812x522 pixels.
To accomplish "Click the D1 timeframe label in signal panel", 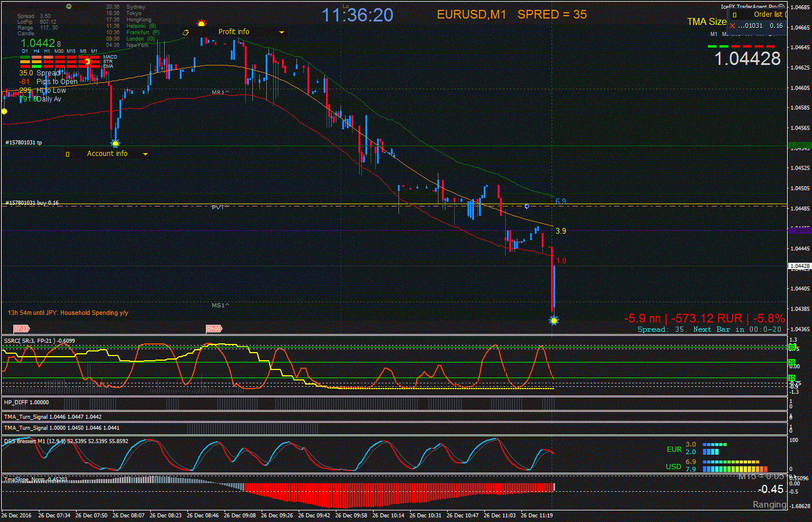I will 25,51.
